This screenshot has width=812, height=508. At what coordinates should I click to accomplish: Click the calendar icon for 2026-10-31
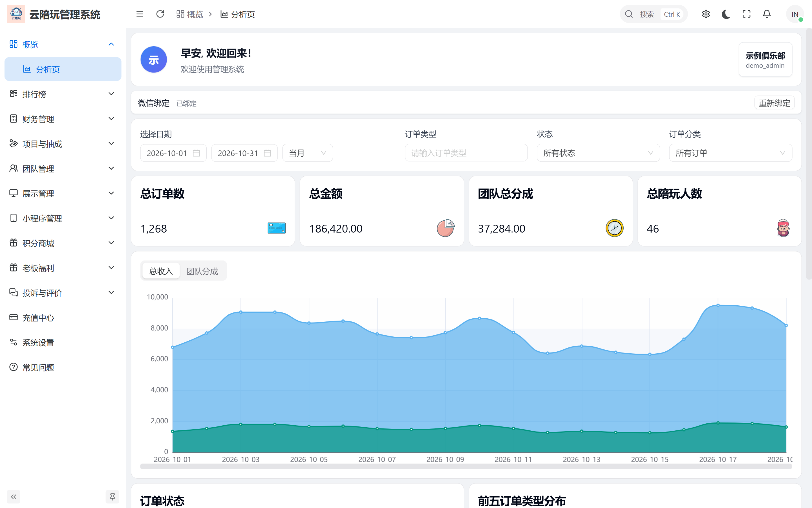point(267,153)
